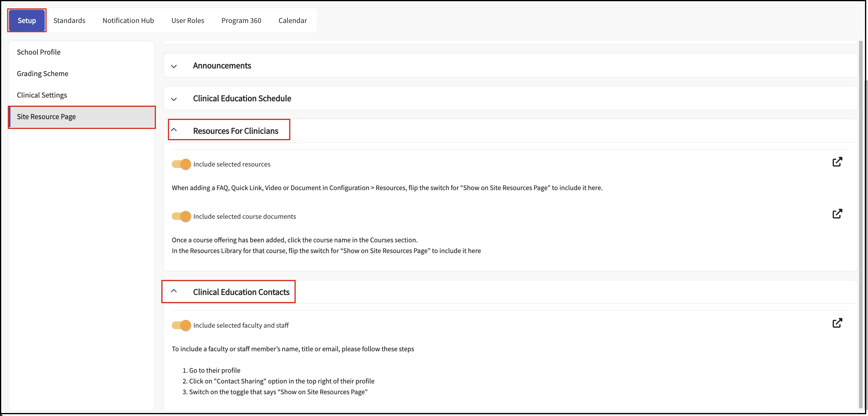Toggle Include selected resources switch
Image resolution: width=868 pixels, height=416 pixels.
pyautogui.click(x=181, y=164)
